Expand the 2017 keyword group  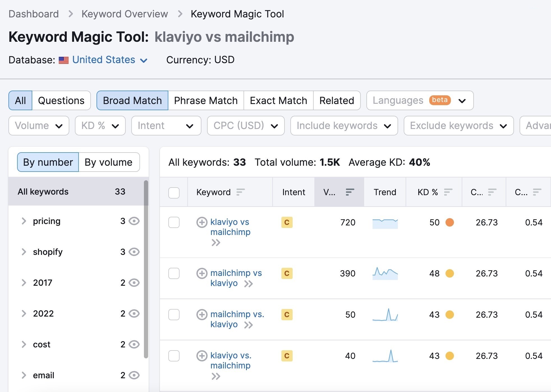[x=24, y=283]
